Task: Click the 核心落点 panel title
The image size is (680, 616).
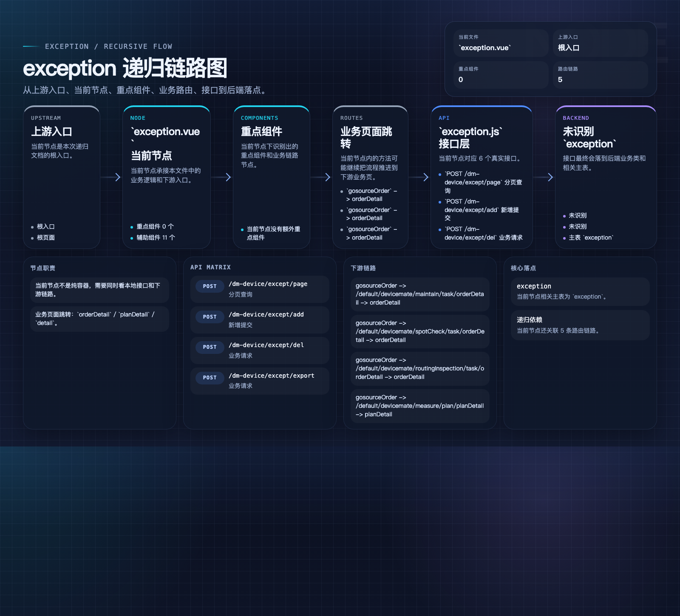Action: 524,268
